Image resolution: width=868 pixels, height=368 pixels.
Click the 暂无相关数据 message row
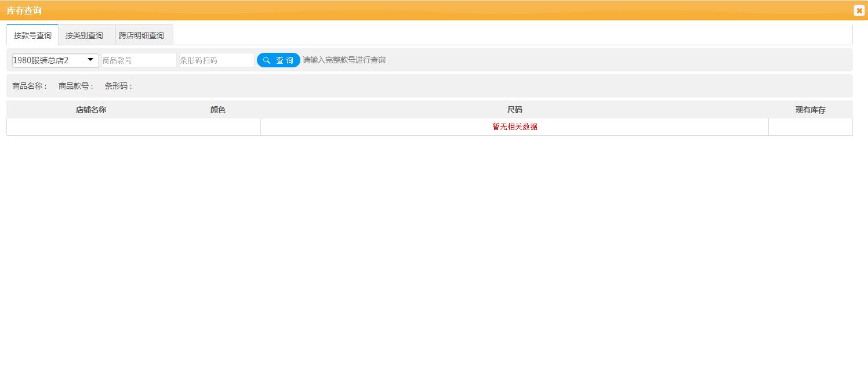514,127
